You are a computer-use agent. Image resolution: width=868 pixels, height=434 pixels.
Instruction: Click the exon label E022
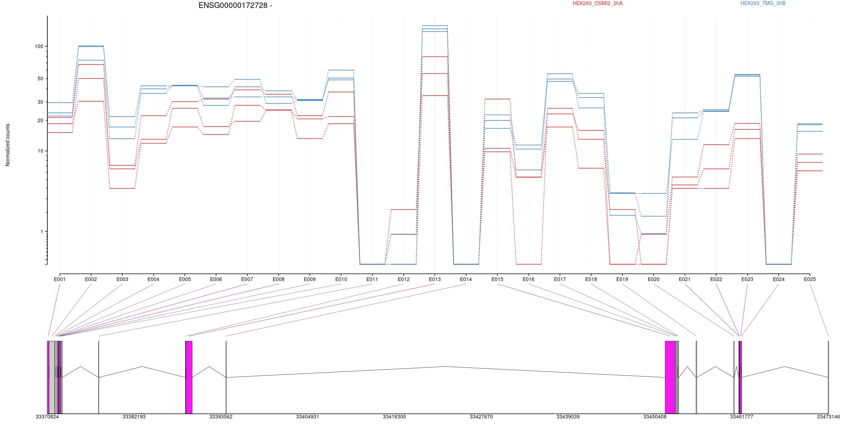(716, 279)
